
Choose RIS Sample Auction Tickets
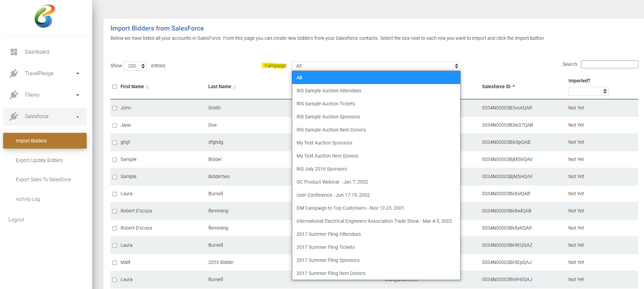376,104
